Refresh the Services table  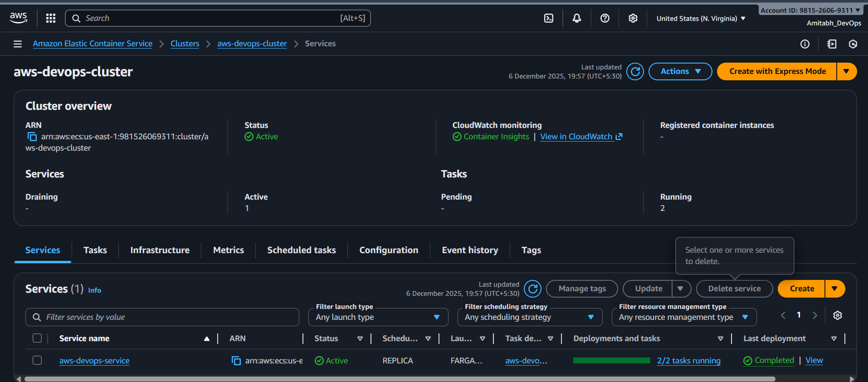point(532,289)
